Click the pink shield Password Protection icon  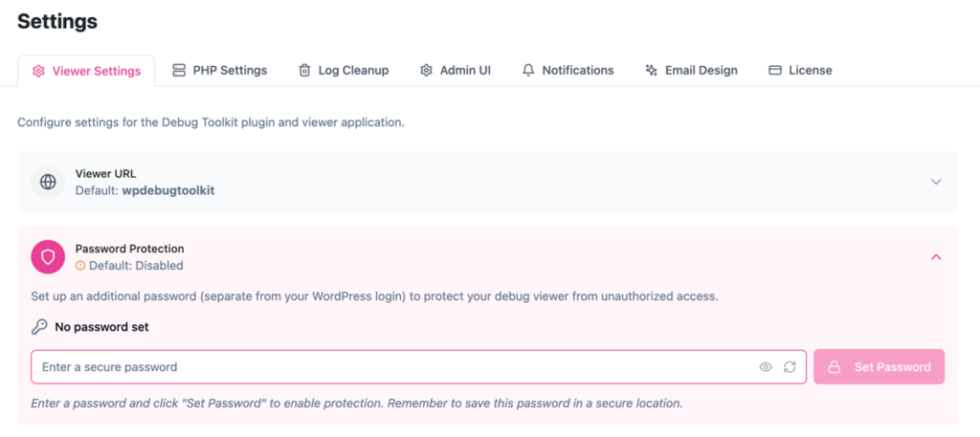(x=48, y=256)
